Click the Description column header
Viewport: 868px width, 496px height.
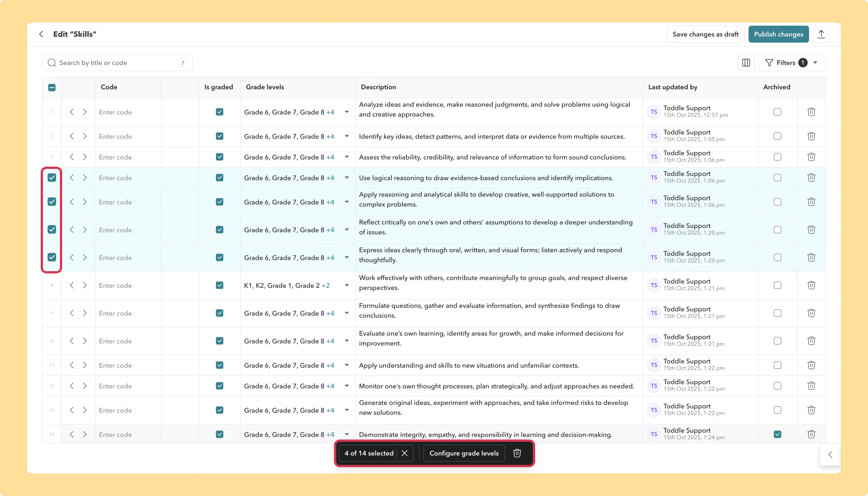(x=378, y=87)
